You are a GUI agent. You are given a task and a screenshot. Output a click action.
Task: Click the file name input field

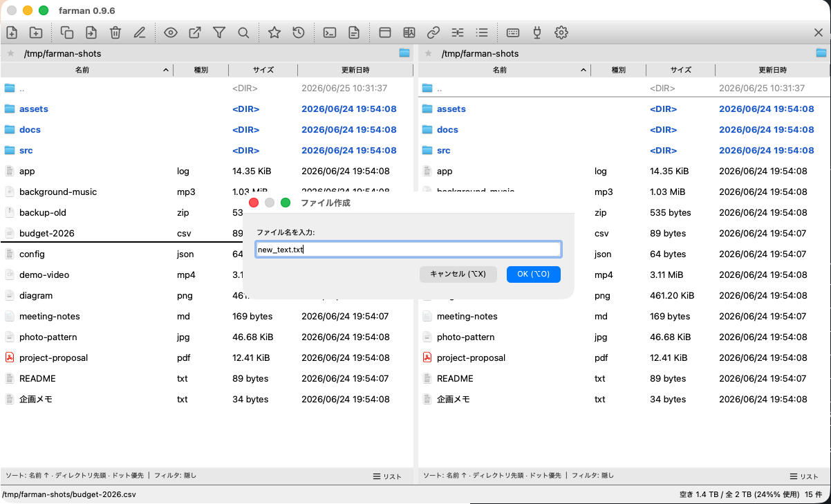coord(408,250)
